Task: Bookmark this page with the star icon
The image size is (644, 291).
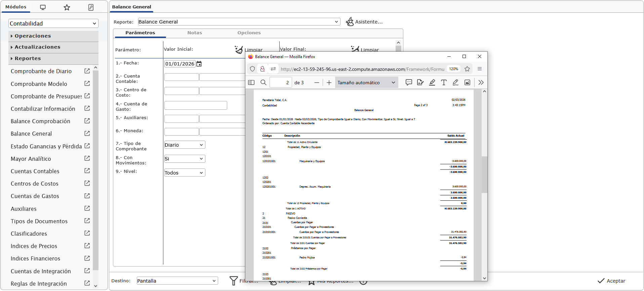Action: coord(467,69)
